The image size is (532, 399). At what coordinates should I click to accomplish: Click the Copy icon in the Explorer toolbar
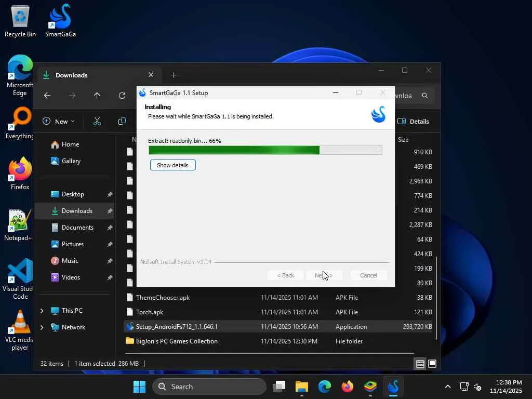122,121
